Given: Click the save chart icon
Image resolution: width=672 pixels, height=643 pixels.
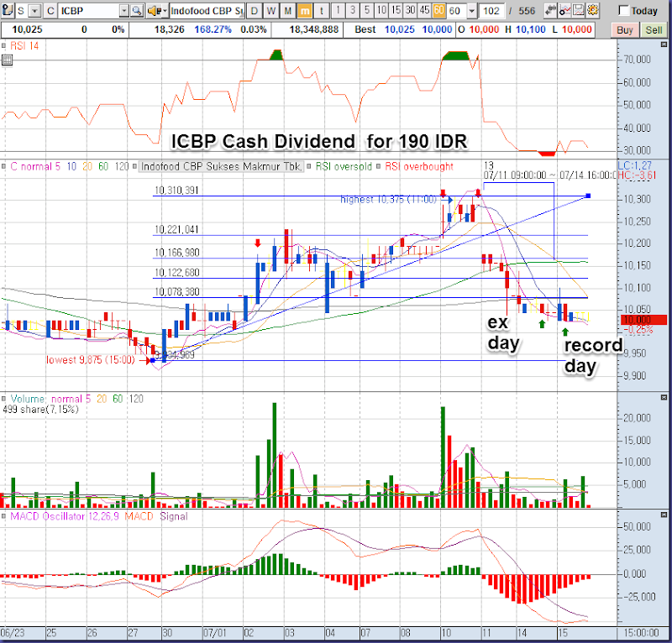Looking at the screenshot, I should click(x=579, y=10).
